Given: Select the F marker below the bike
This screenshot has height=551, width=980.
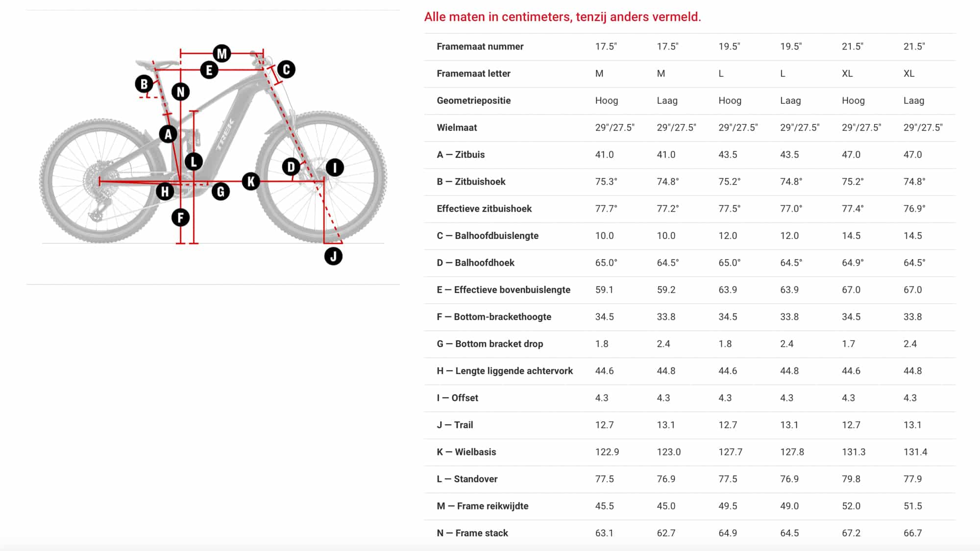Looking at the screenshot, I should pyautogui.click(x=180, y=217).
